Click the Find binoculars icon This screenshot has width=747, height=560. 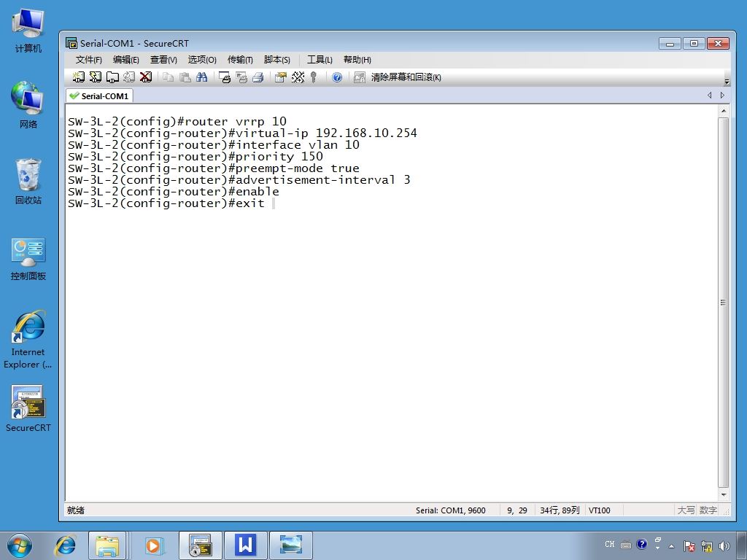click(x=201, y=77)
